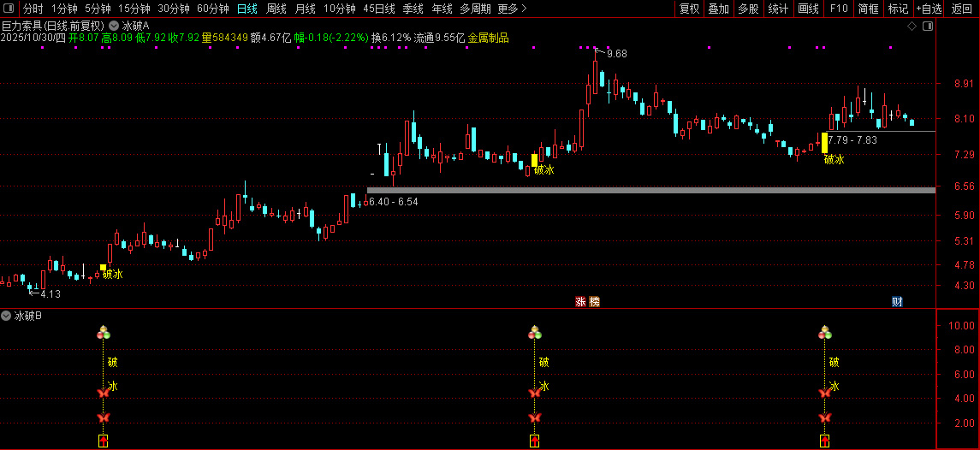Screen dimensions: 980x450
Task: Click the 复权 adjustment button
Action: (x=689, y=9)
